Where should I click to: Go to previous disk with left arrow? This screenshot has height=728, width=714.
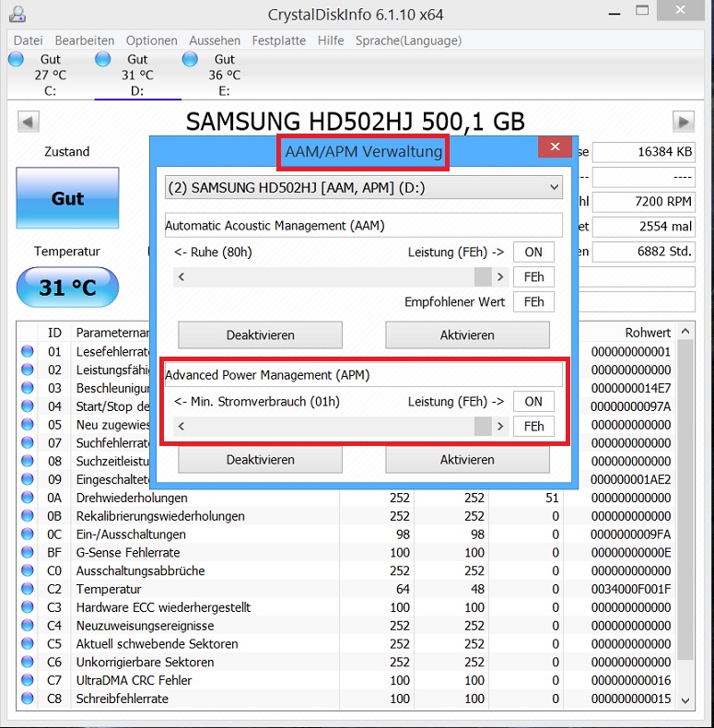point(29,123)
